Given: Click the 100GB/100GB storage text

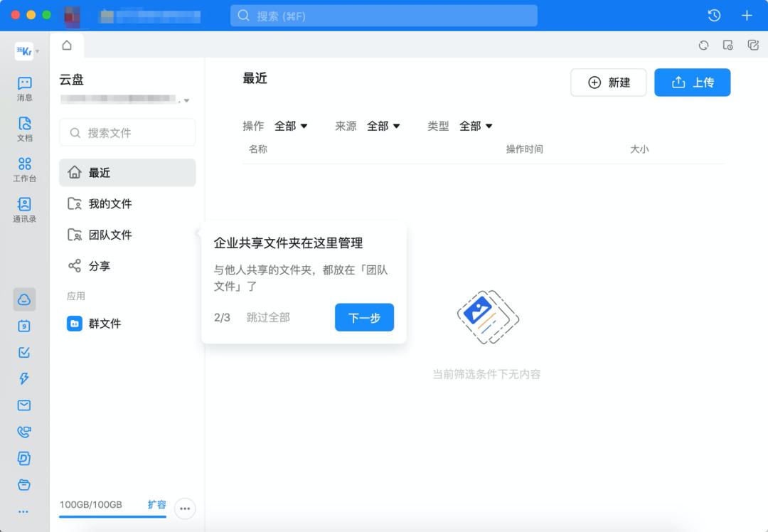Looking at the screenshot, I should coord(90,504).
